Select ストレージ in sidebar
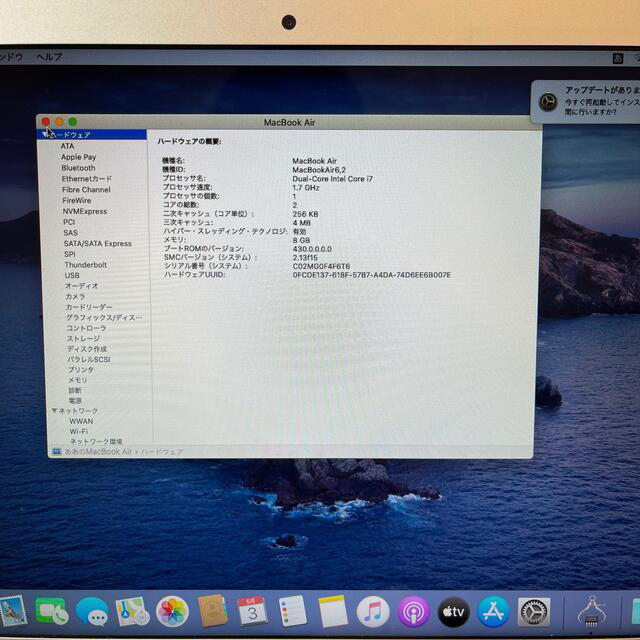Image resolution: width=640 pixels, height=640 pixels. (x=83, y=338)
